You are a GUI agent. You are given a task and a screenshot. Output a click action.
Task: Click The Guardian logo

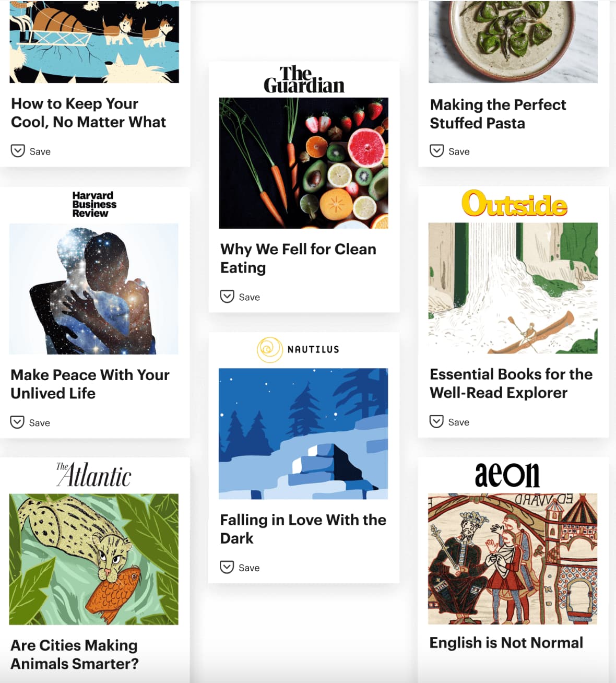[x=304, y=80]
